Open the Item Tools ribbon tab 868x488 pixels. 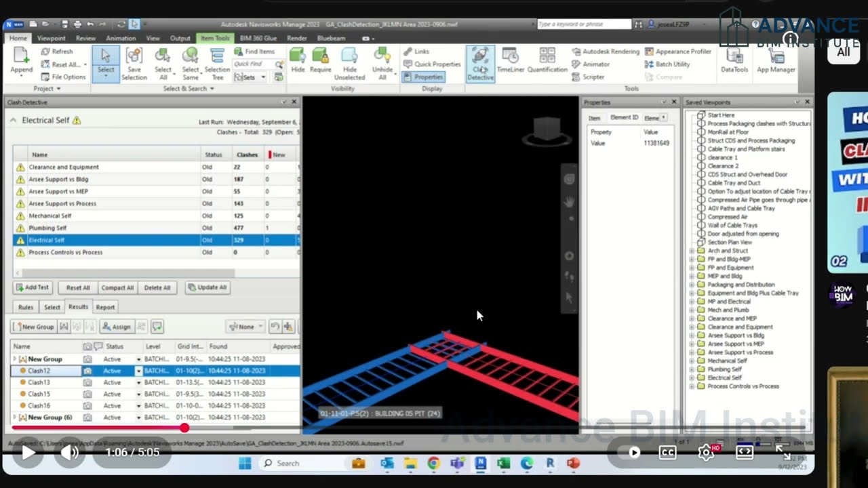[x=216, y=39]
